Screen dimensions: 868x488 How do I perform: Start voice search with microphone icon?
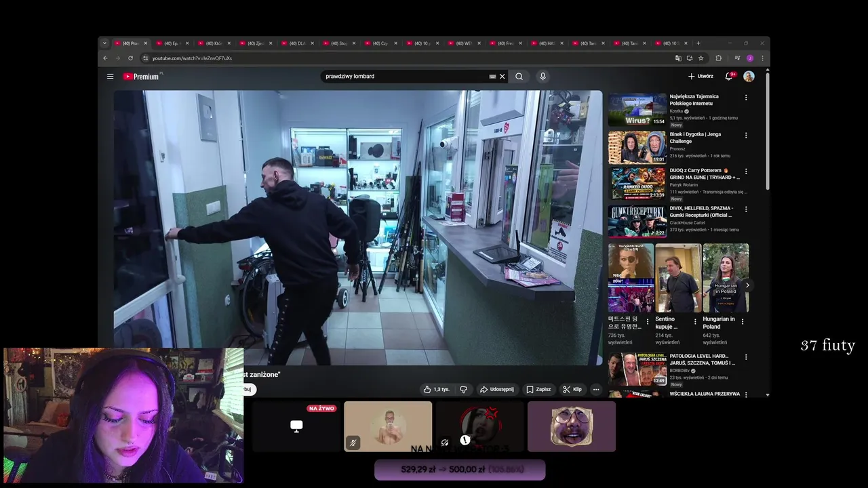coord(542,77)
